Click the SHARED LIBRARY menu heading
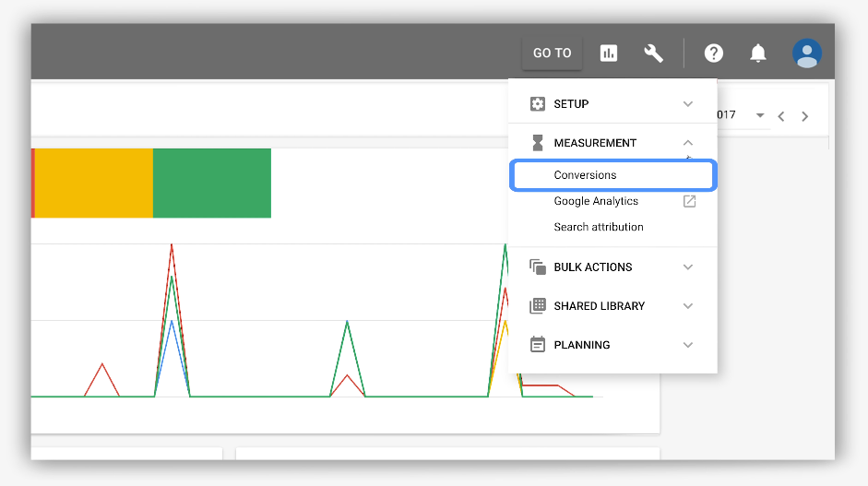 point(599,305)
